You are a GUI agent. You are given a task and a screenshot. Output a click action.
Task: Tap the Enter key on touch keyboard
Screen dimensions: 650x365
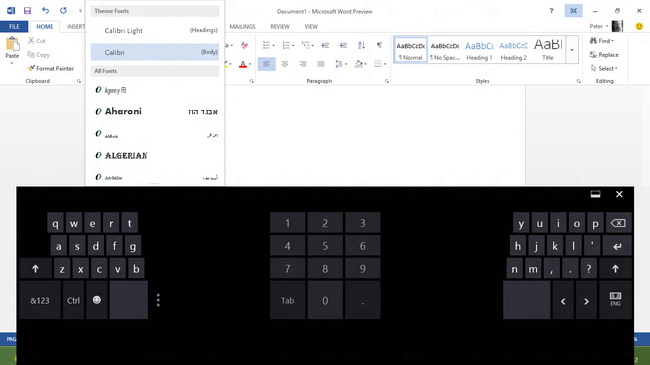617,246
